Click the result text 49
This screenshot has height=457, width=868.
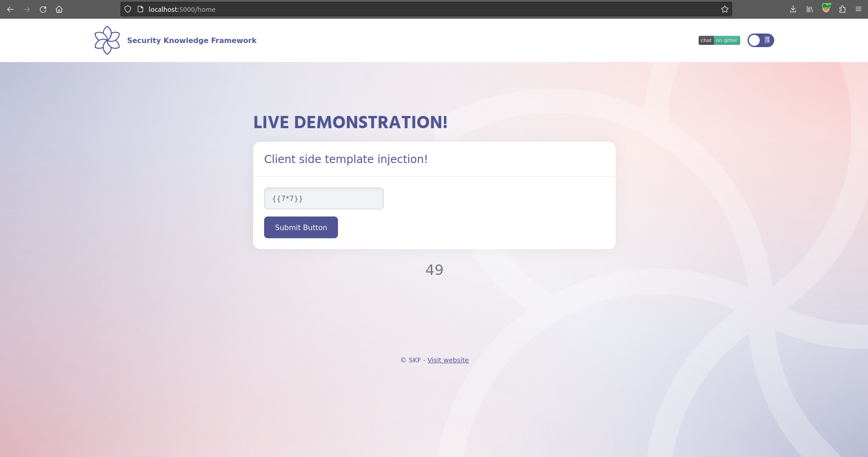434,270
